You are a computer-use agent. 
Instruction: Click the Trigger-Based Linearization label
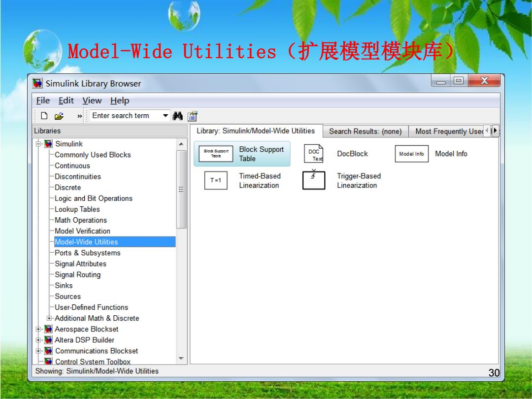click(x=359, y=180)
